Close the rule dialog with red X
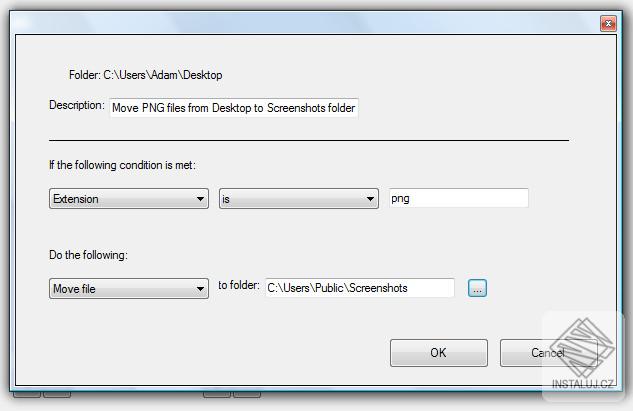633x411 pixels. click(x=608, y=24)
